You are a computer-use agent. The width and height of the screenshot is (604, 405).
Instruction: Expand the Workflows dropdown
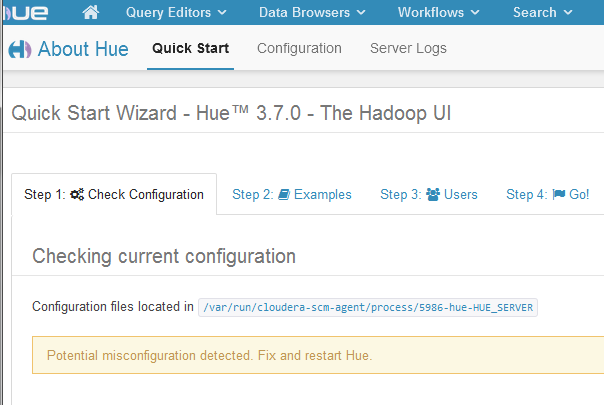click(439, 13)
